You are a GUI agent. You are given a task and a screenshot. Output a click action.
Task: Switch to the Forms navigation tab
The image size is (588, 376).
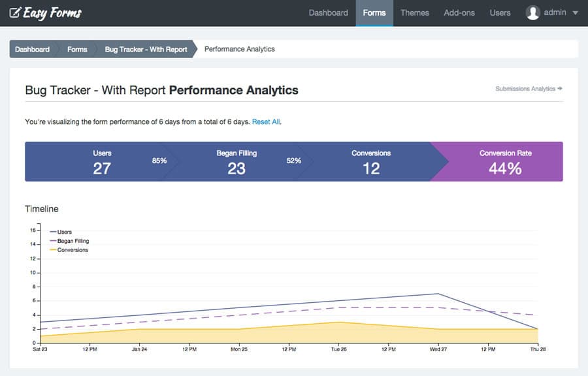pos(374,12)
